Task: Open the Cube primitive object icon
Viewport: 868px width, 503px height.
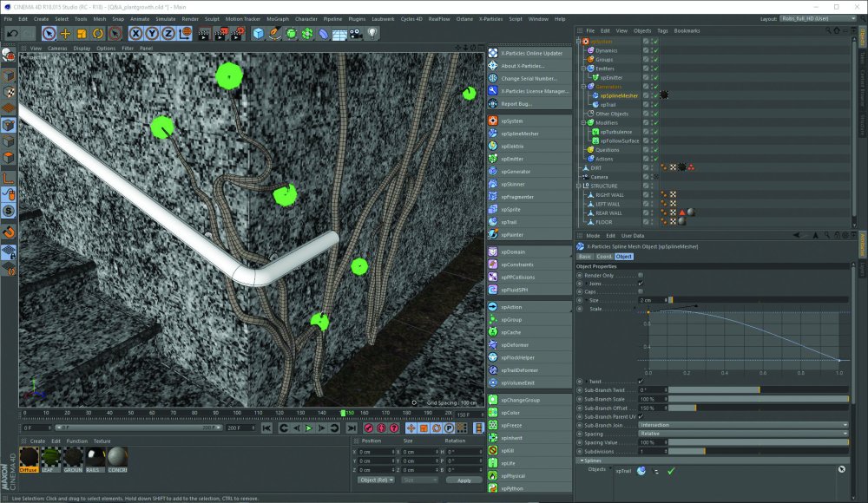Action: click(x=258, y=34)
